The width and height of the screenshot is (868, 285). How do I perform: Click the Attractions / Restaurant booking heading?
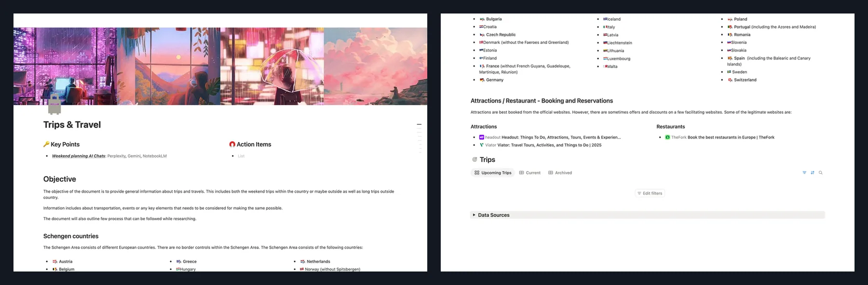tap(542, 101)
